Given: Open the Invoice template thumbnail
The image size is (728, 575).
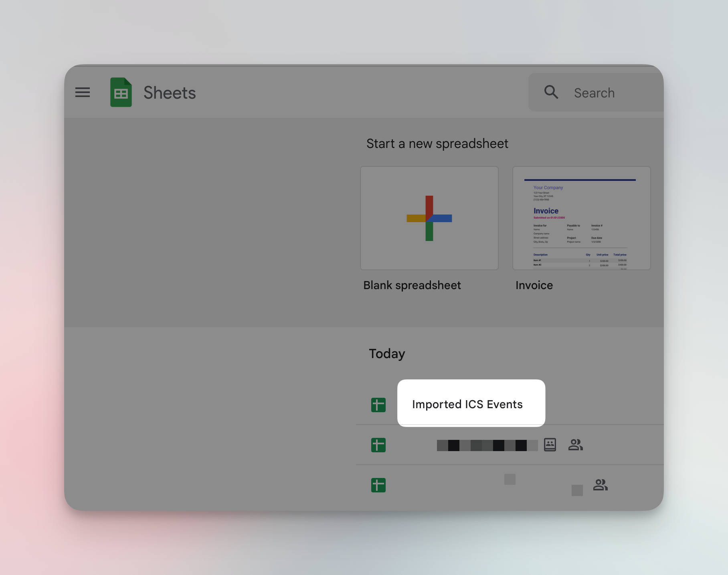Looking at the screenshot, I should (x=582, y=218).
